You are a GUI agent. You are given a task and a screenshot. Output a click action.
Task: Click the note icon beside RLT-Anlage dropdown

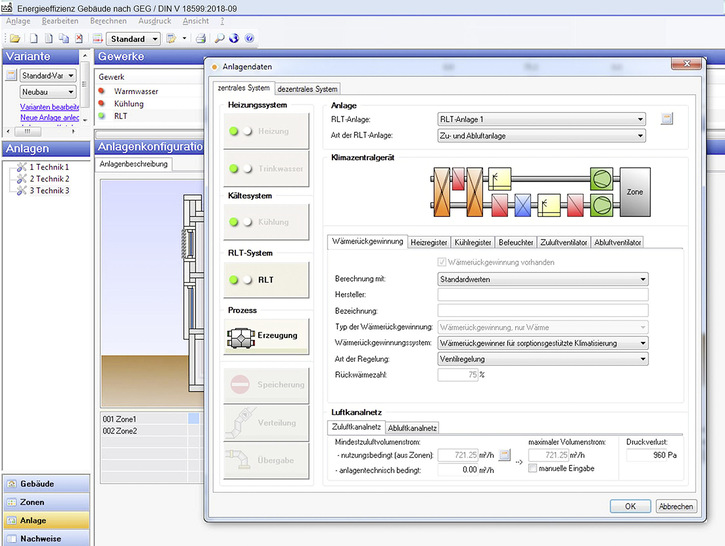(x=668, y=119)
